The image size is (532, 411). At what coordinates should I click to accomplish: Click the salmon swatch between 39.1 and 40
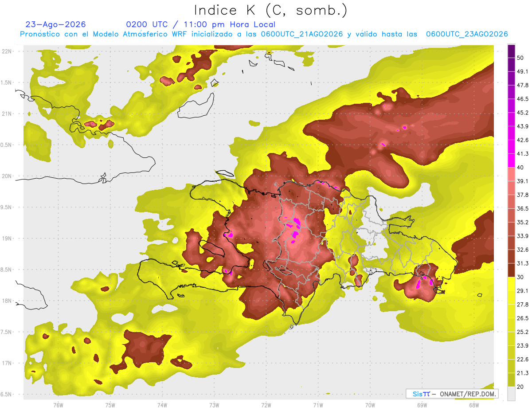(x=512, y=174)
